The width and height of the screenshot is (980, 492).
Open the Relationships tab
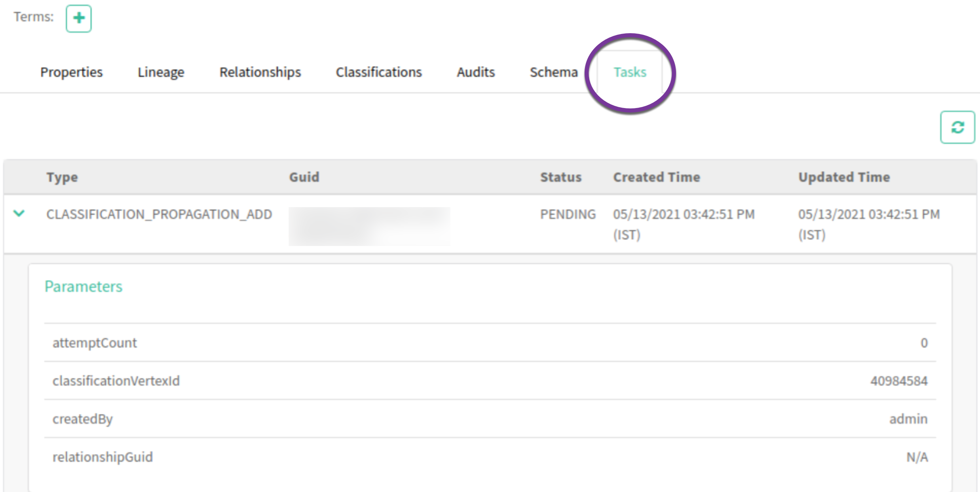click(x=260, y=72)
